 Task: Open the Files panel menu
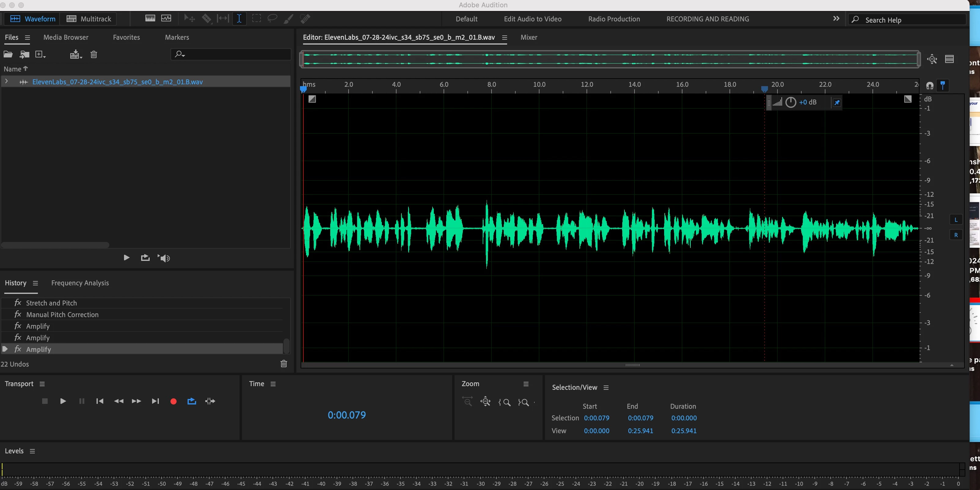click(27, 37)
